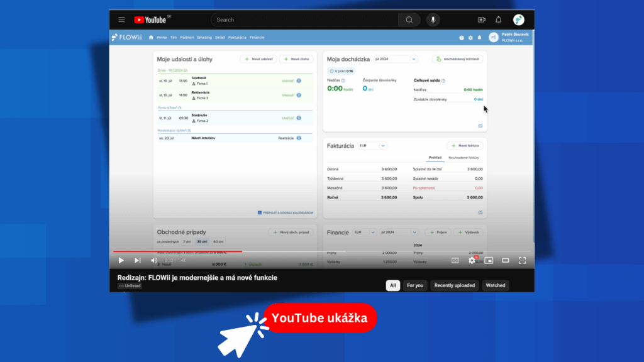Click the red YouTube ukážka button

pyautogui.click(x=320, y=318)
